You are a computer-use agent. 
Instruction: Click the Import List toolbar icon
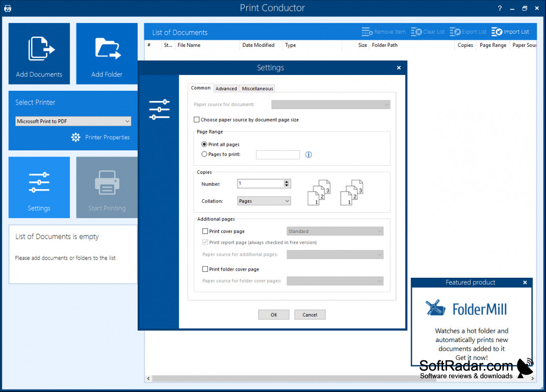tap(497, 32)
